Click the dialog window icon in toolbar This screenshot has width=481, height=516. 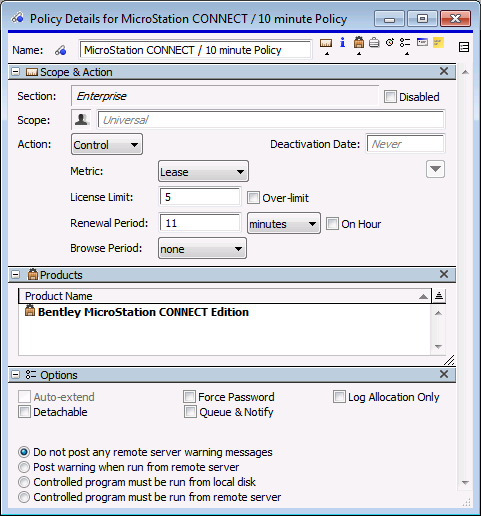coord(422,42)
